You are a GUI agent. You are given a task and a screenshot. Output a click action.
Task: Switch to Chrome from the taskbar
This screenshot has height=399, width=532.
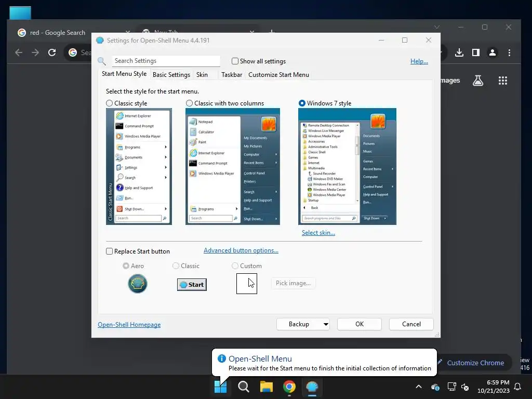coord(289,387)
